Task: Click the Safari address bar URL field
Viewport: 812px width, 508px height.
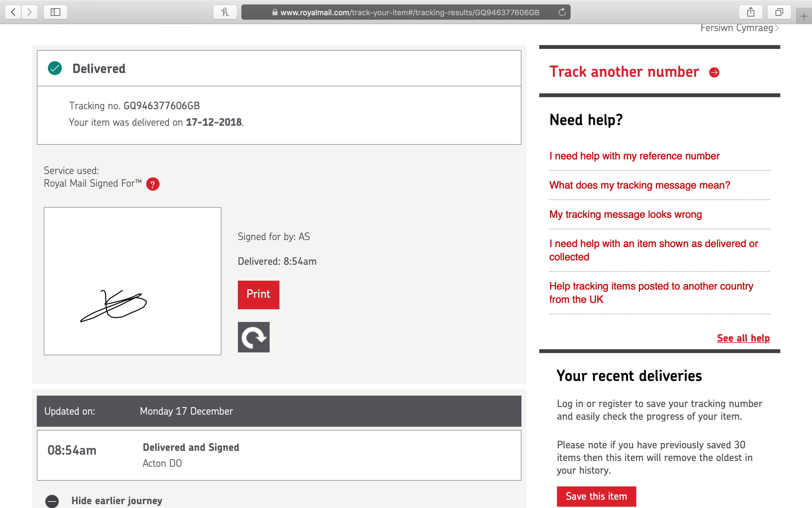Action: (x=406, y=12)
